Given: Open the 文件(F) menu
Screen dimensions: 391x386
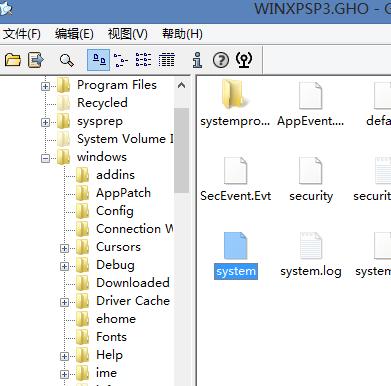Looking at the screenshot, I should [x=22, y=34].
